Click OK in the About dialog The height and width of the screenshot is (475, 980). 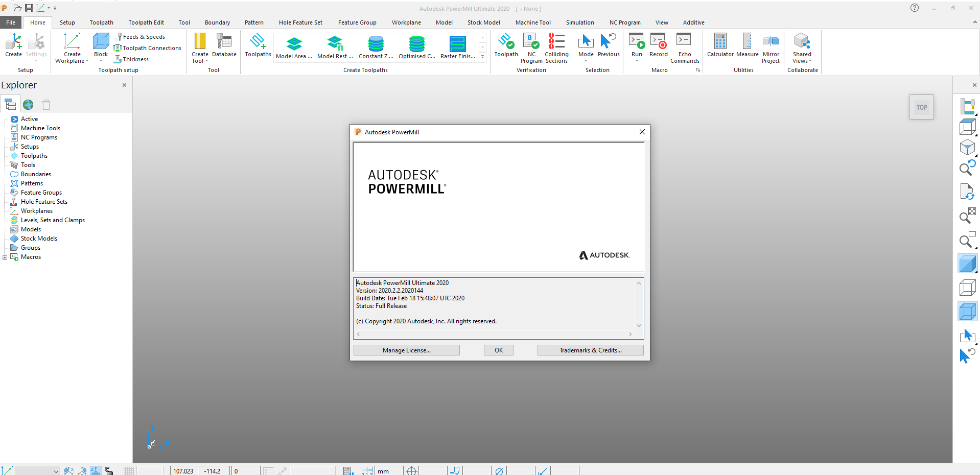(x=499, y=350)
